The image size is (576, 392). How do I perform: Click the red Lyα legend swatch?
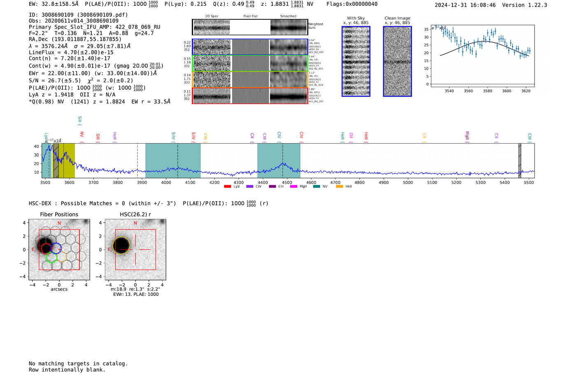[228, 187]
